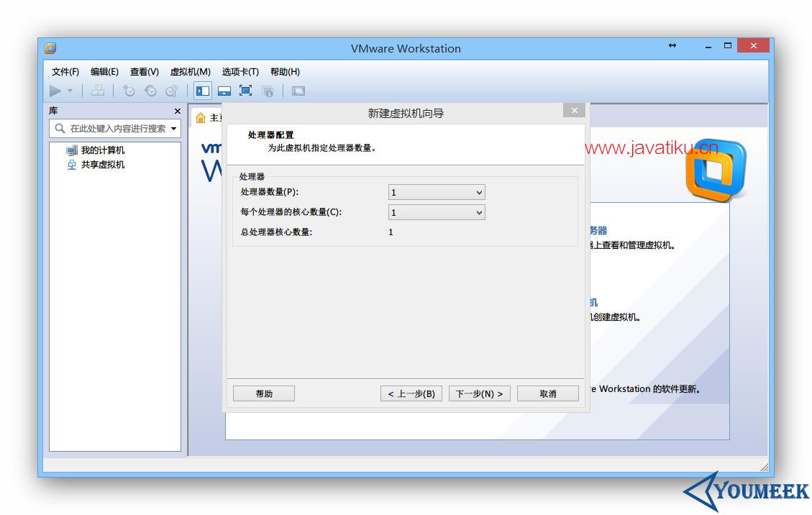Viewport: 812px width, 515px height.
Task: Open the 虚拟机(M) menu
Action: [x=191, y=71]
